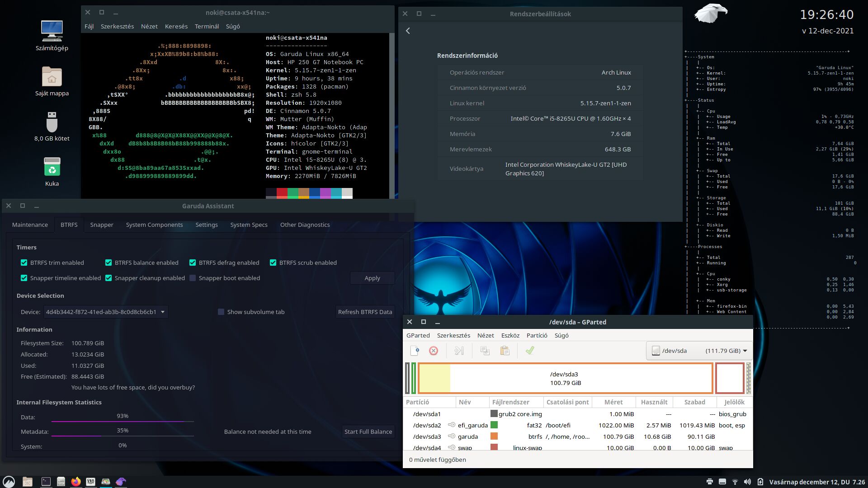Show the desktop folder icon in the panel
The width and height of the screenshot is (868, 488).
(28, 482)
